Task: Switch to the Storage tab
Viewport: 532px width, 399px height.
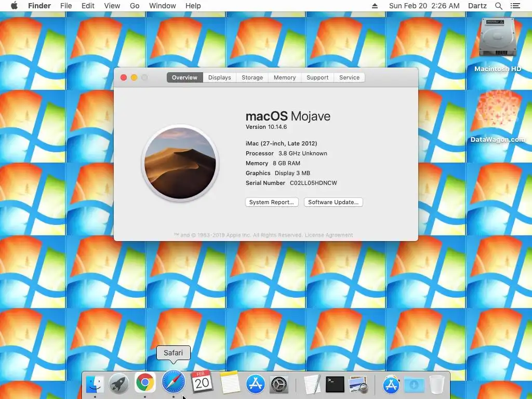Action: tap(252, 77)
